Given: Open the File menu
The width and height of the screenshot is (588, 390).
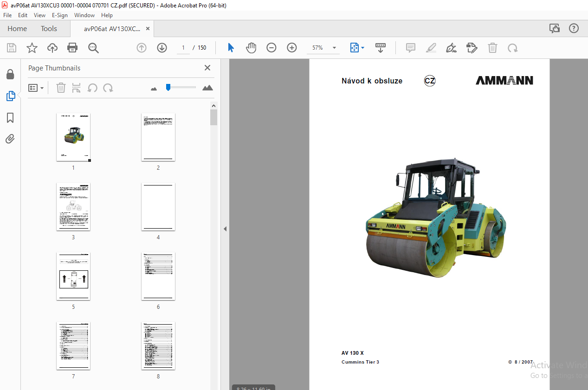Looking at the screenshot, I should coord(7,15).
